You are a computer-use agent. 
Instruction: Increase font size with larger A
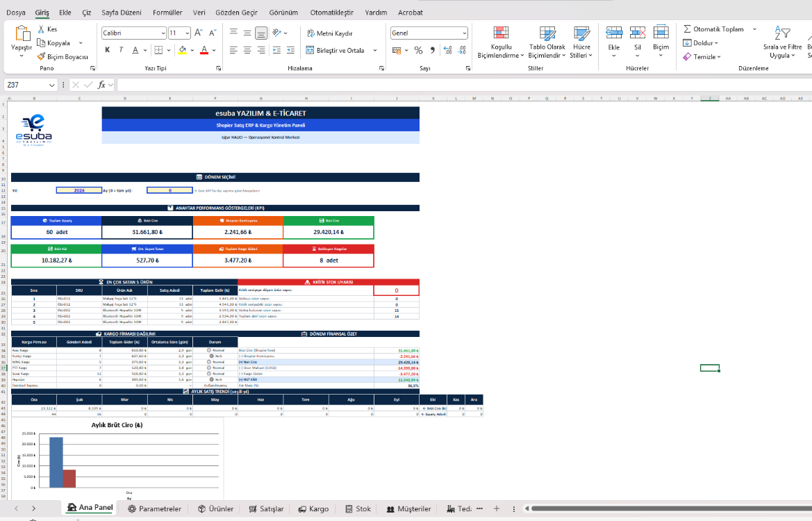(199, 33)
